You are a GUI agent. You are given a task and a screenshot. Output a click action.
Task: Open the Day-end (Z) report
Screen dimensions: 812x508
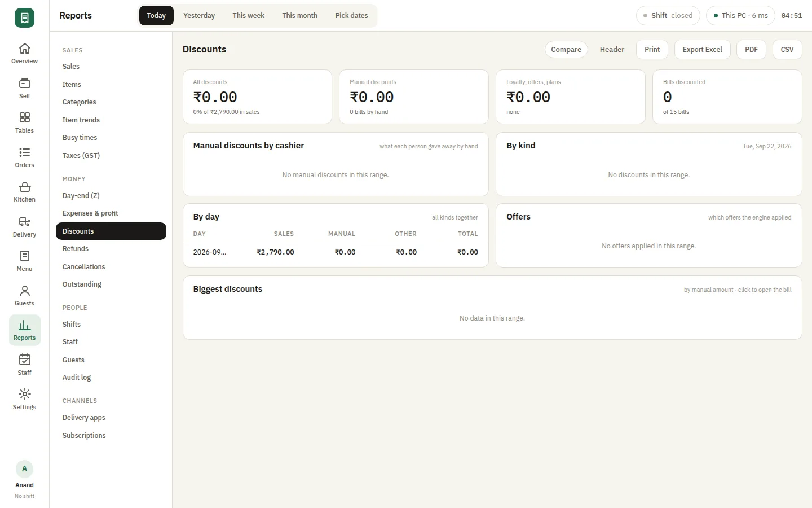(111, 196)
